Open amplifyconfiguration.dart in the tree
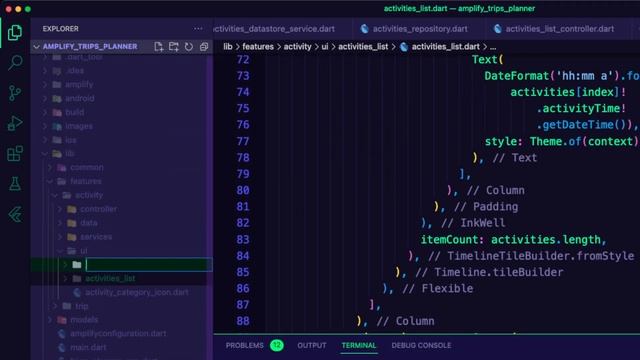Screen dimensions: 640x360 [x=118, y=333]
